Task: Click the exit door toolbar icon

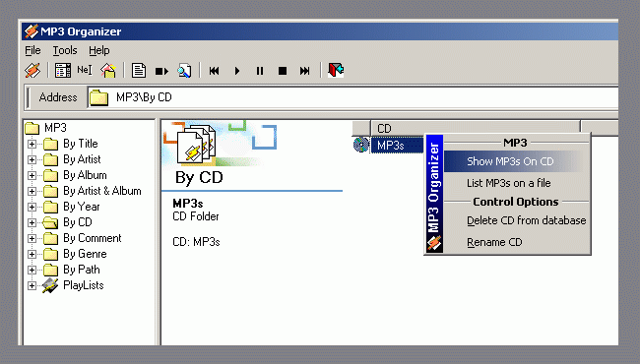Action: click(x=336, y=70)
